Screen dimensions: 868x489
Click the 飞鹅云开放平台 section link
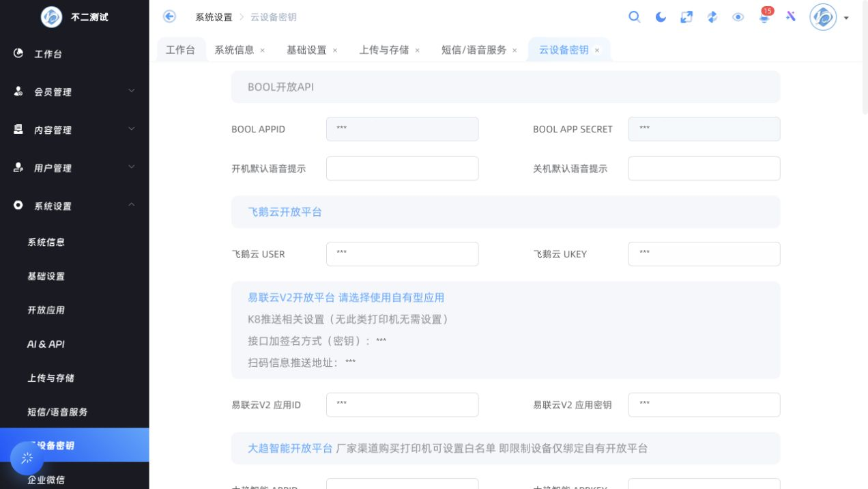(285, 212)
